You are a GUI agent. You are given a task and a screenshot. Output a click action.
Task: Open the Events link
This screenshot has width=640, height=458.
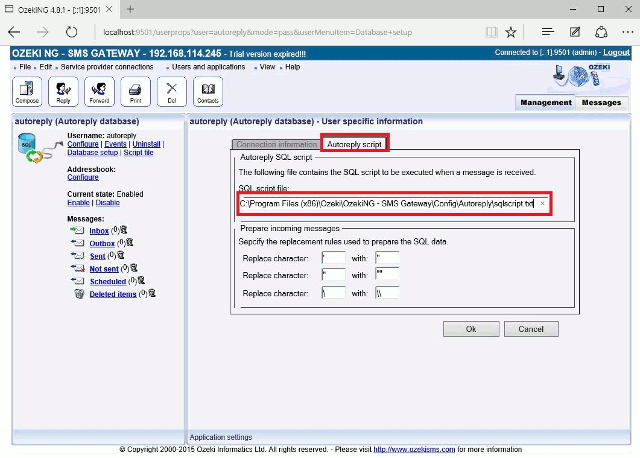click(x=116, y=144)
